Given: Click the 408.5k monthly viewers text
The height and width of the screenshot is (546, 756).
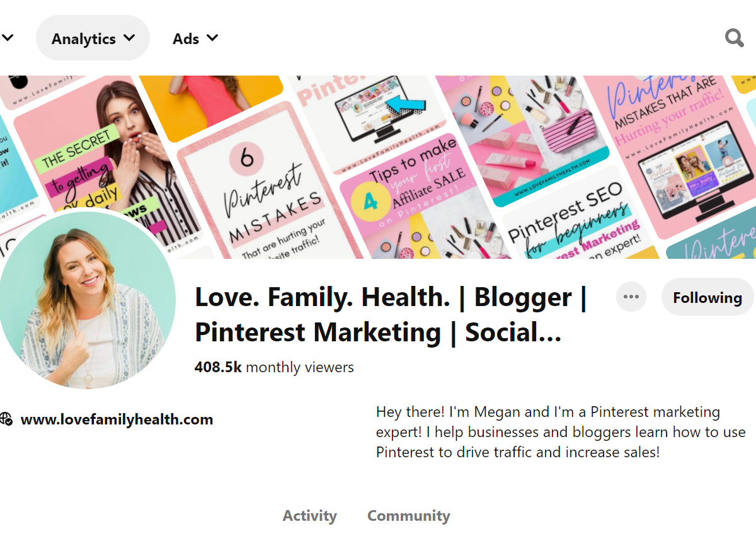Looking at the screenshot, I should click(x=274, y=367).
